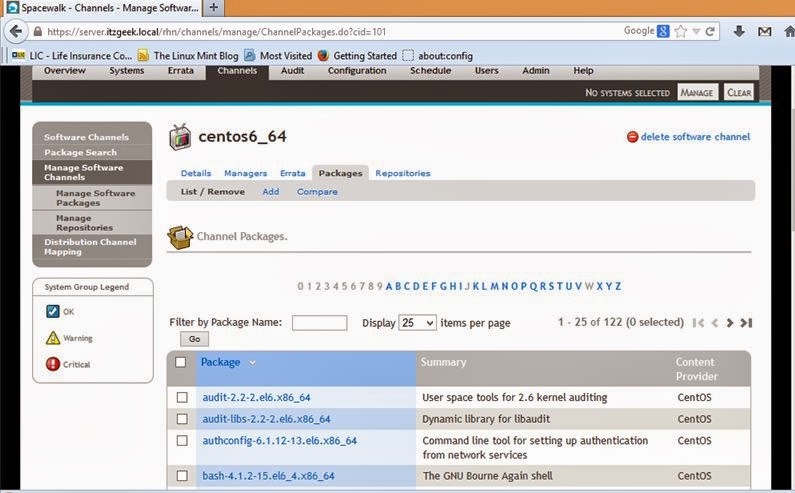795x493 pixels.
Task: Click the OK checkmark legend box
Action: pos(53,311)
